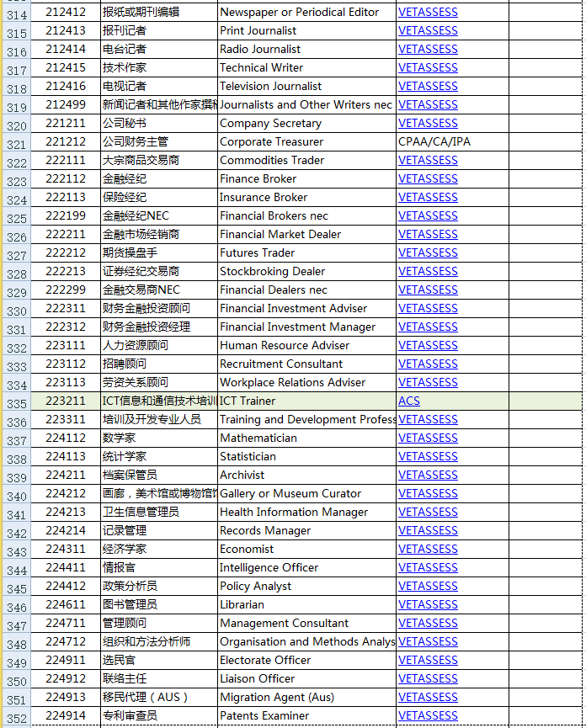The image size is (586, 728).
Task: Select the cell 'Human Resource Adviser'
Action: click(306, 345)
